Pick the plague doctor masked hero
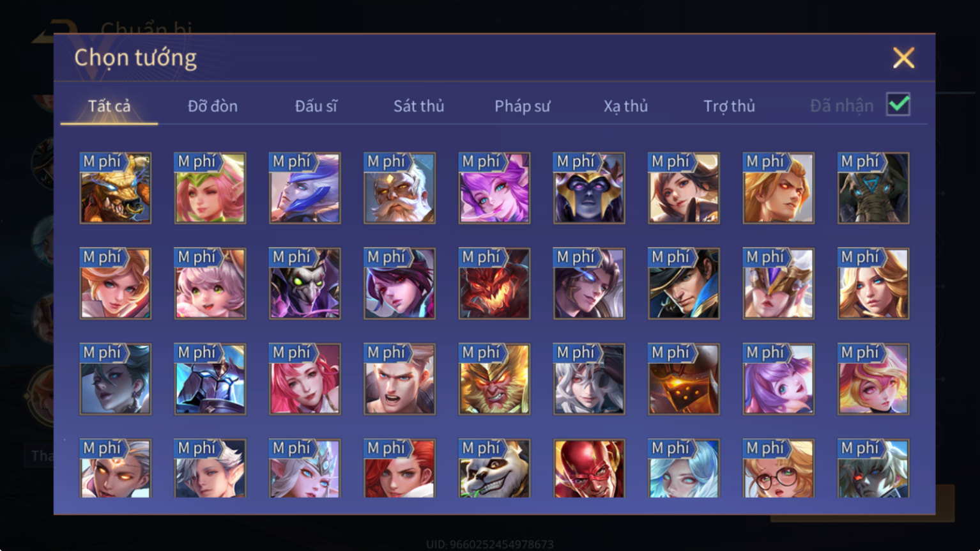The image size is (980, 551). click(305, 284)
